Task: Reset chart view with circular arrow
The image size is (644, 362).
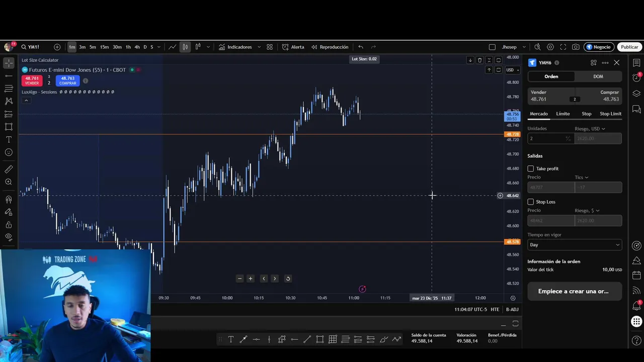Action: 288,279
